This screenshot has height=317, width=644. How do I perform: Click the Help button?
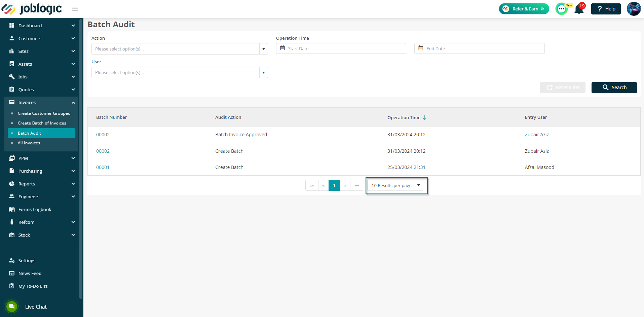click(x=606, y=9)
